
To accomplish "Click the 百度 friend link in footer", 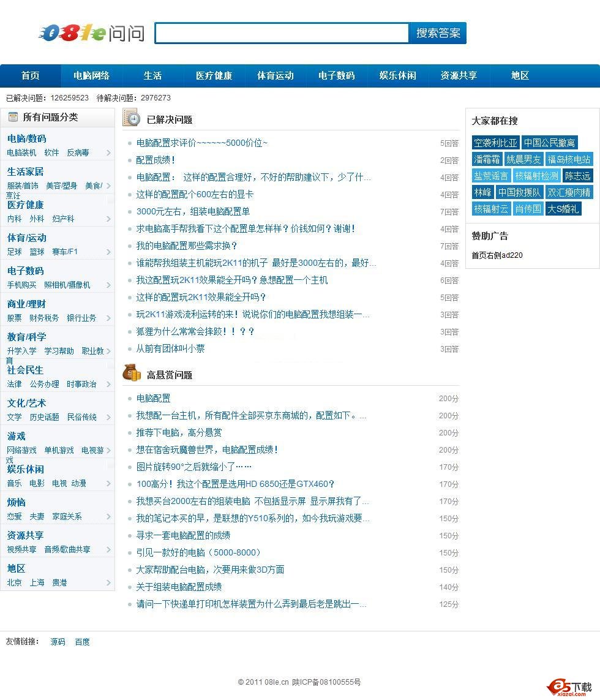I will coord(82,642).
